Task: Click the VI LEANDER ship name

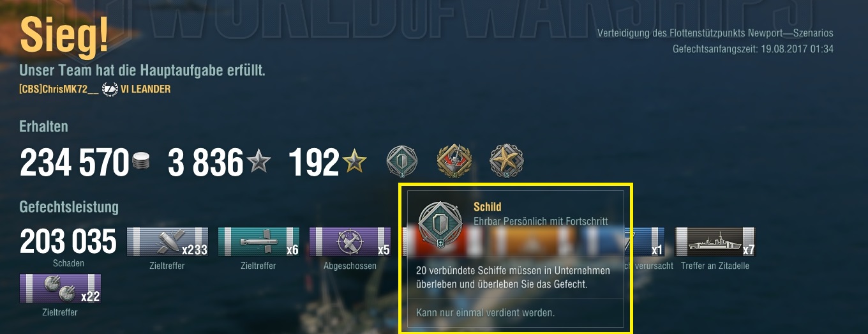Action: coord(146,89)
